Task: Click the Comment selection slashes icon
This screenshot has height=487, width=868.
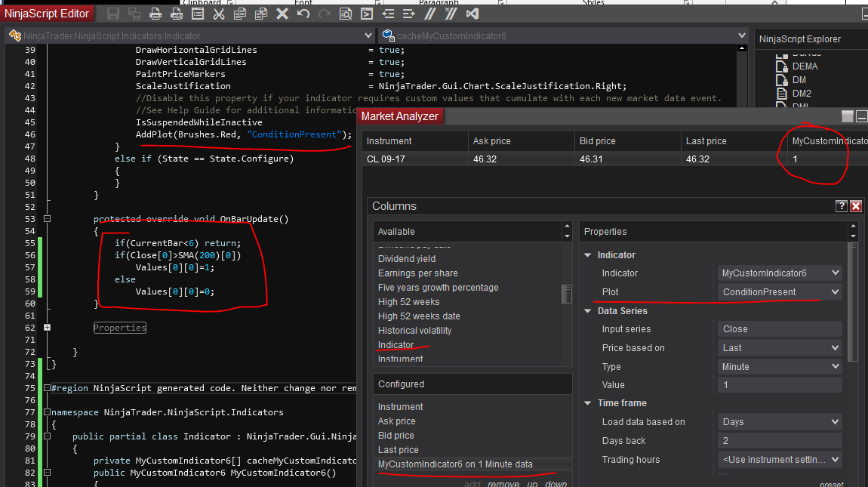Action: pos(430,14)
